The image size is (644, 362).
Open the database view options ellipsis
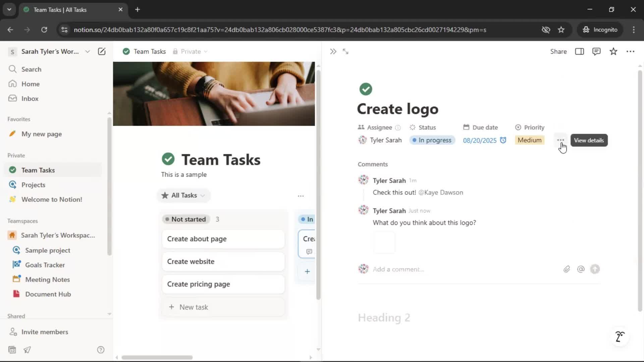click(301, 196)
